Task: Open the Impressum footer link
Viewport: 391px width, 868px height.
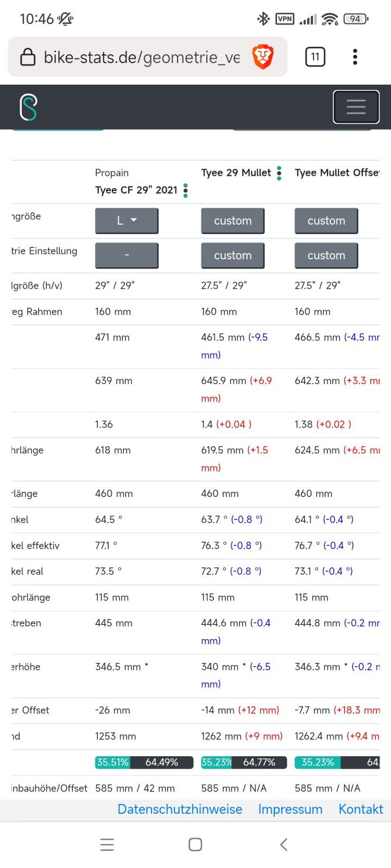Action: (290, 809)
